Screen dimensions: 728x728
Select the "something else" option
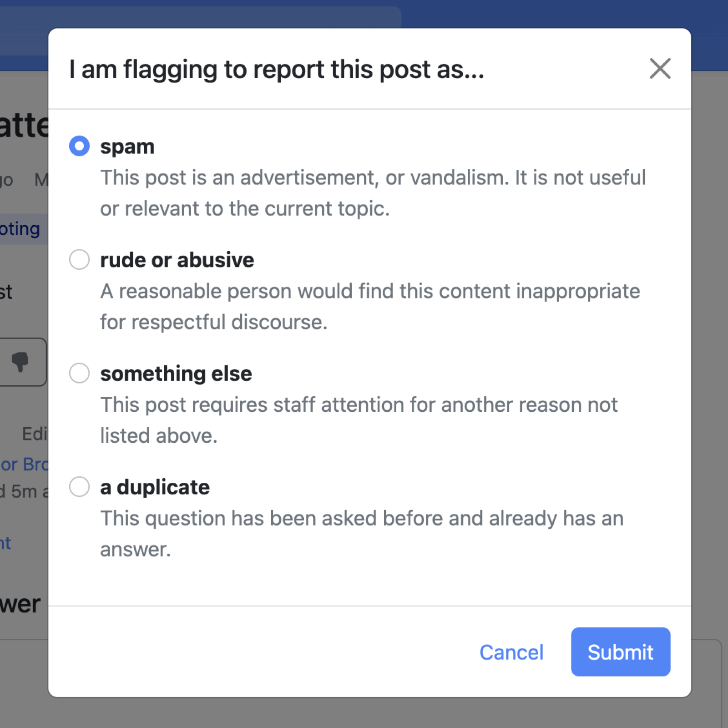tap(79, 373)
